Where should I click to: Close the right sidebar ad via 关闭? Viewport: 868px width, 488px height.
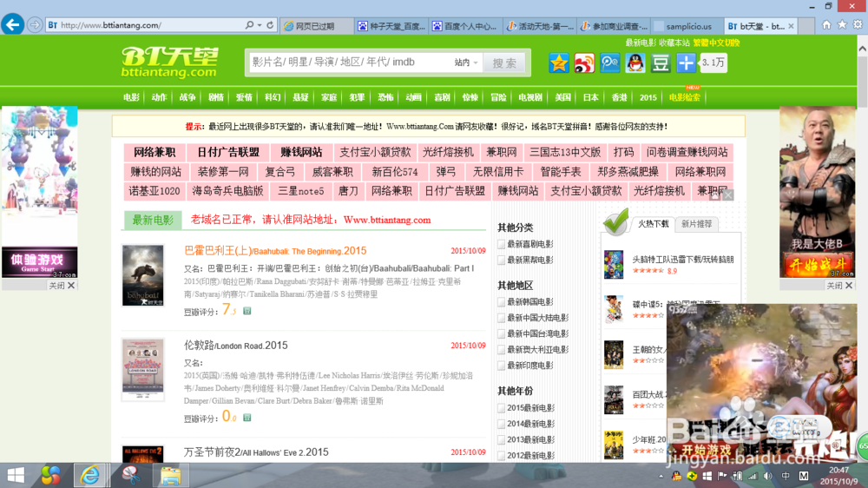click(839, 286)
